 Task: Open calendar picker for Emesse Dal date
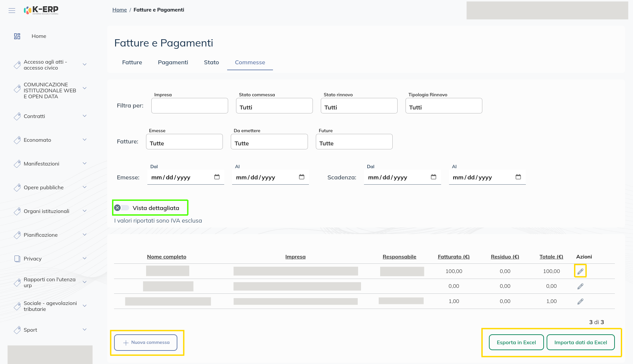217,177
